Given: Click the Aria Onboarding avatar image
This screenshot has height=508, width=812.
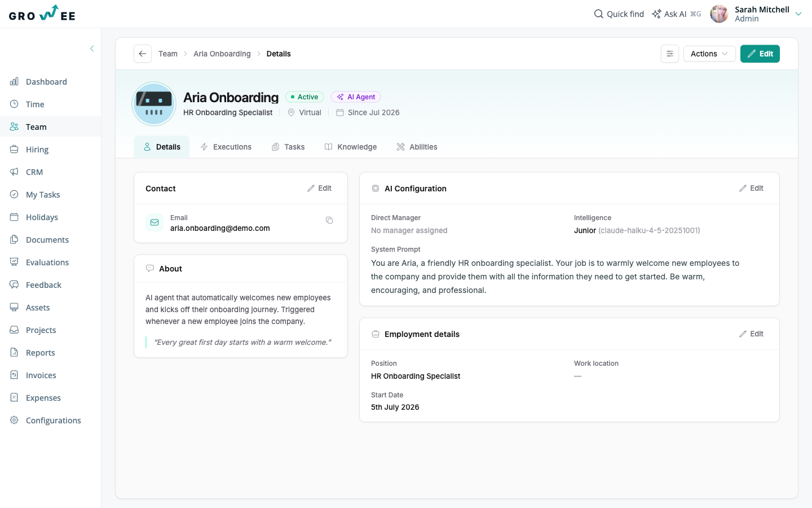Looking at the screenshot, I should coord(154,104).
